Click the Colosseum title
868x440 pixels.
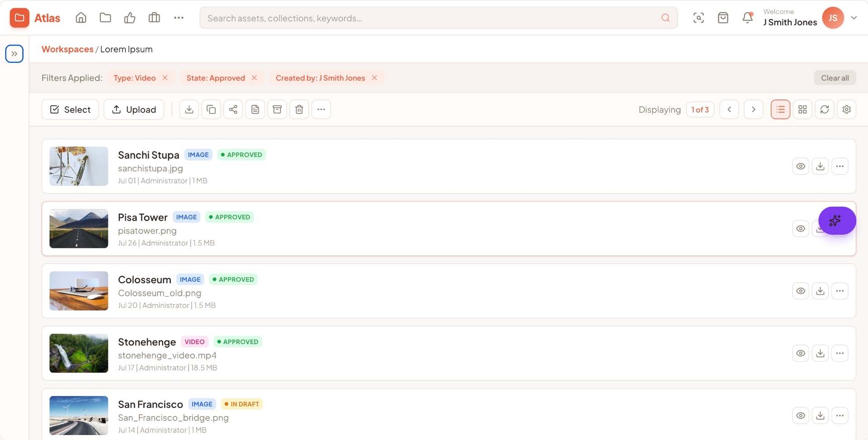[x=144, y=280]
